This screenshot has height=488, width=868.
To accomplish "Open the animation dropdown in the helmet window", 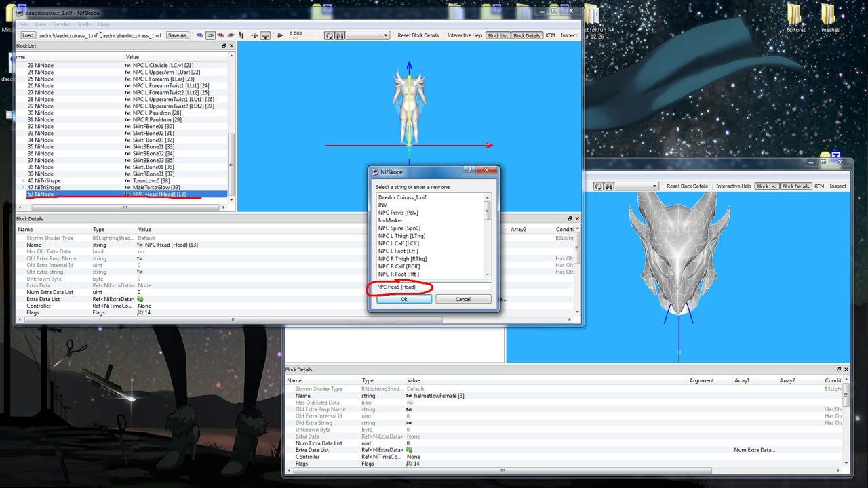I will [637, 186].
